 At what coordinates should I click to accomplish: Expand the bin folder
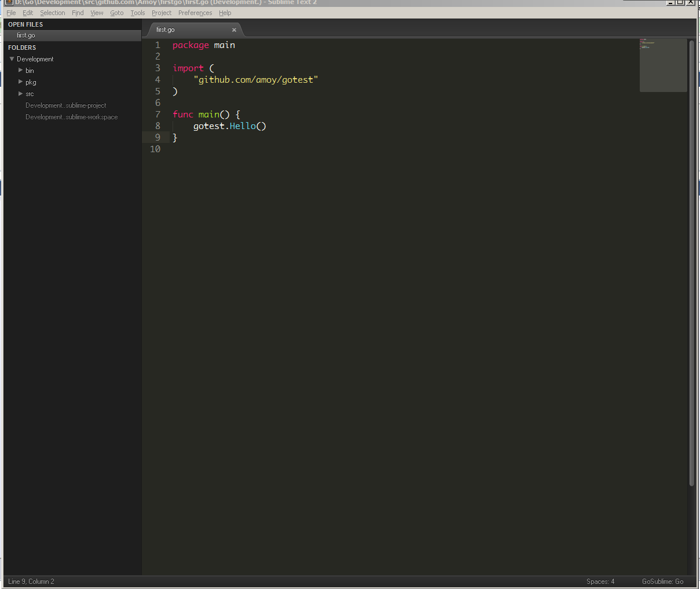(x=20, y=70)
